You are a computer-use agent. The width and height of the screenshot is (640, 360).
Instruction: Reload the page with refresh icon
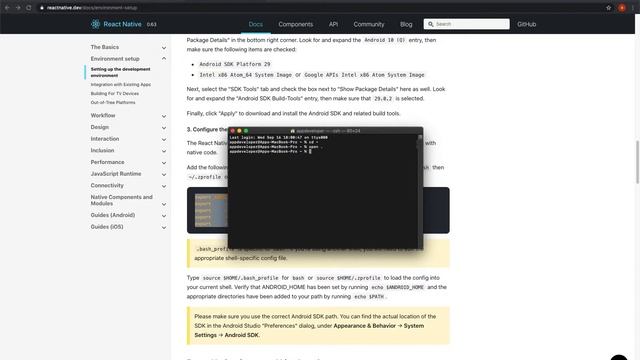(29, 8)
